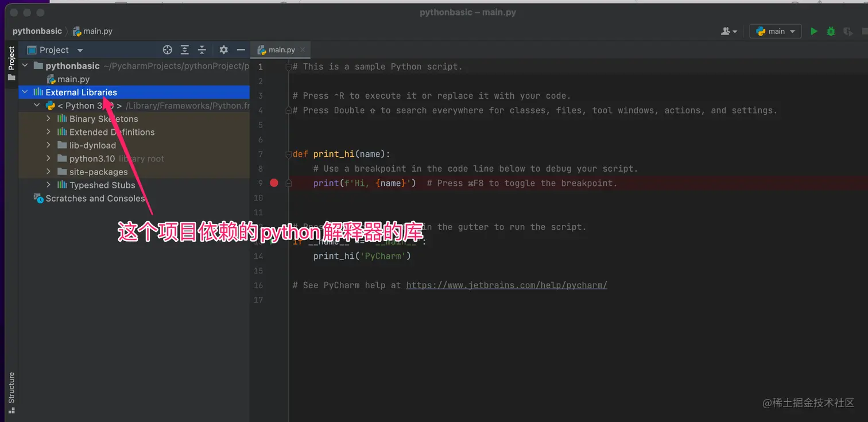Screen dimensions: 868x422
Task: Expand the Binary Skeletons node
Action: 49,119
